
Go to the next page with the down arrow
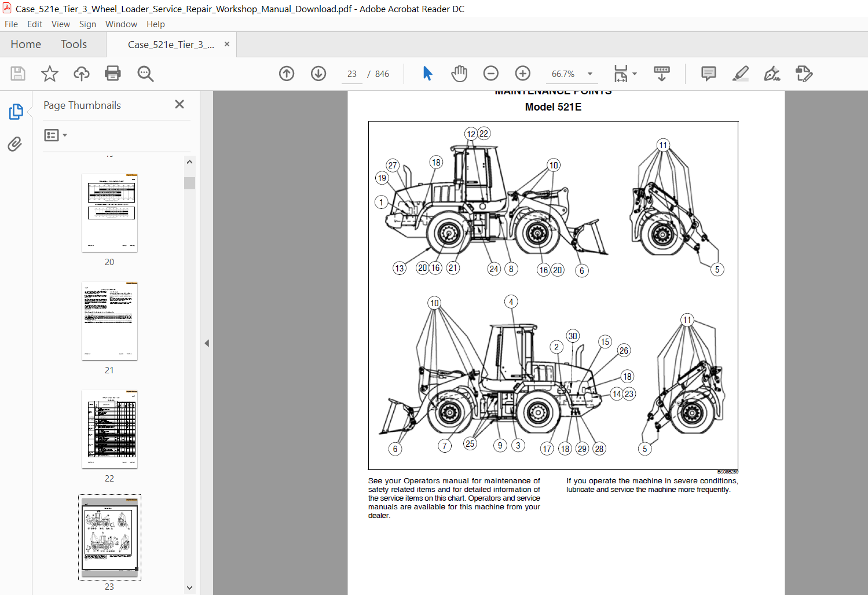tap(318, 74)
